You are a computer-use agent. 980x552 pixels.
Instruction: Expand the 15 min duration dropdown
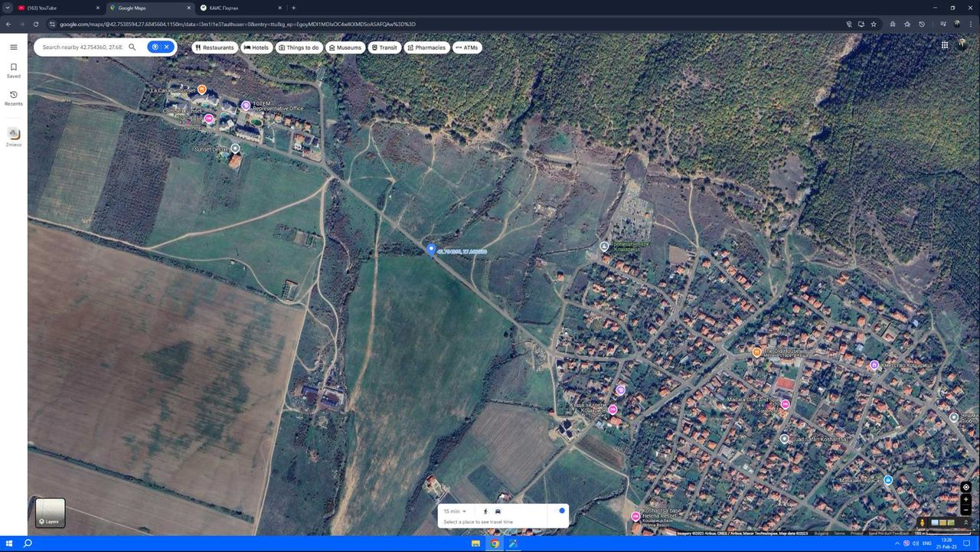click(x=455, y=511)
